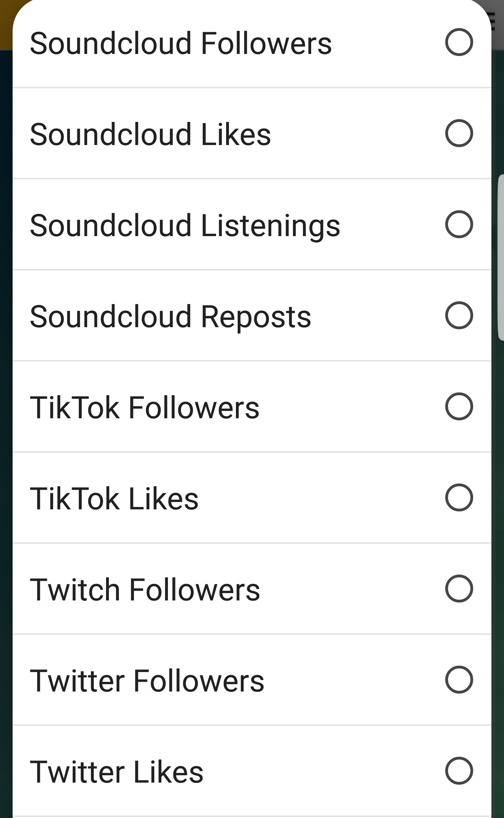
Task: Select the Soundcloud Followers radio button
Action: (459, 42)
